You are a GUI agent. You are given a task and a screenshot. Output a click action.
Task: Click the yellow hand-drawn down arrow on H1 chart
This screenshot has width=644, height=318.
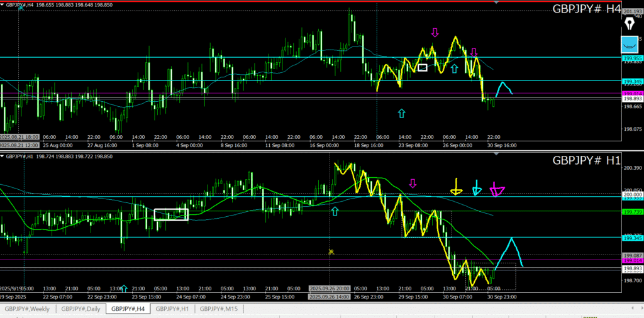pos(456,187)
